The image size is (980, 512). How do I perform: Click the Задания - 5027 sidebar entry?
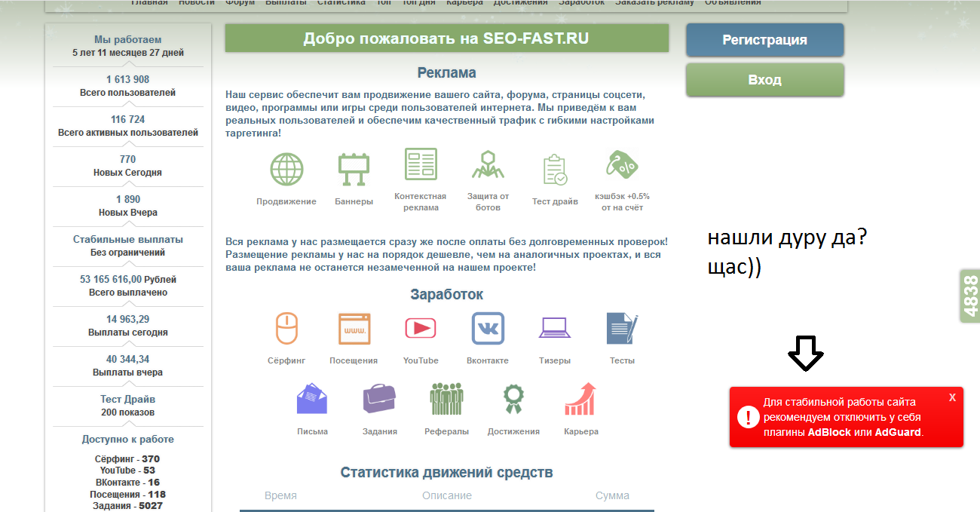(x=127, y=506)
